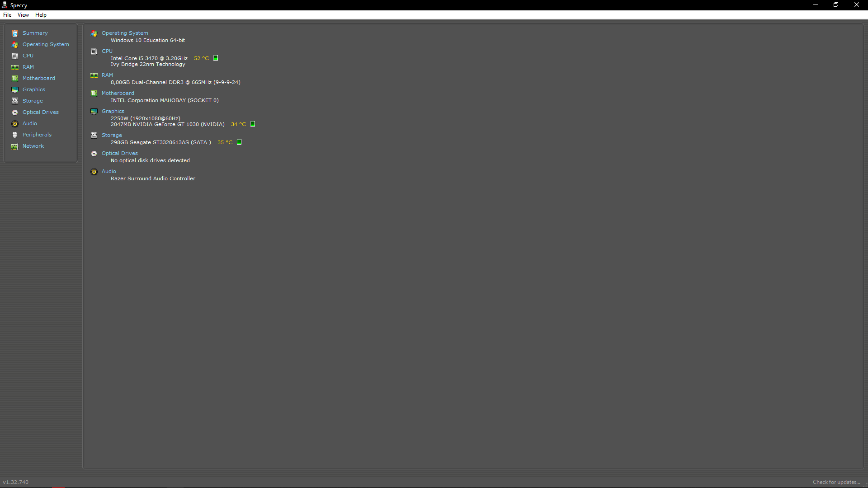Select Operating System in the sidebar
Viewport: 868px width, 488px height.
pos(46,44)
